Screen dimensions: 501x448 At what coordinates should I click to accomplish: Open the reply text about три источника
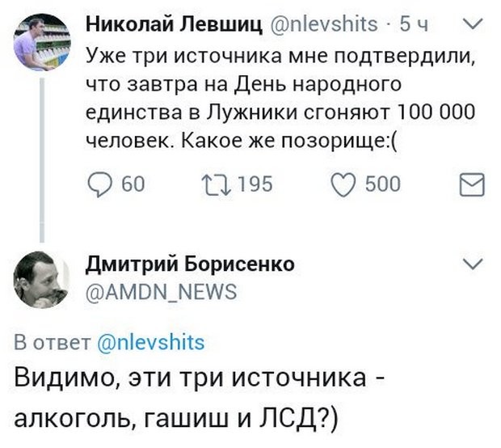[194, 396]
